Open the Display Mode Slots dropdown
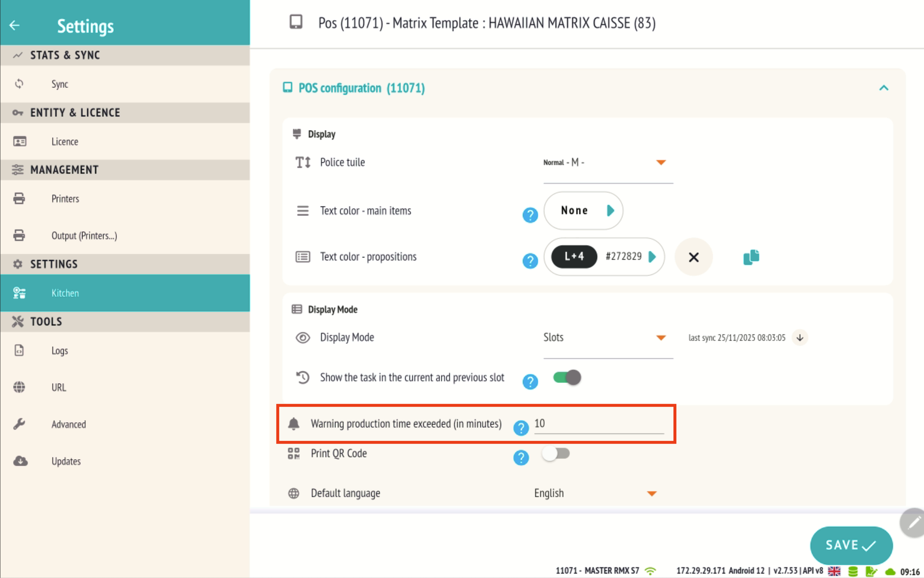 point(607,338)
